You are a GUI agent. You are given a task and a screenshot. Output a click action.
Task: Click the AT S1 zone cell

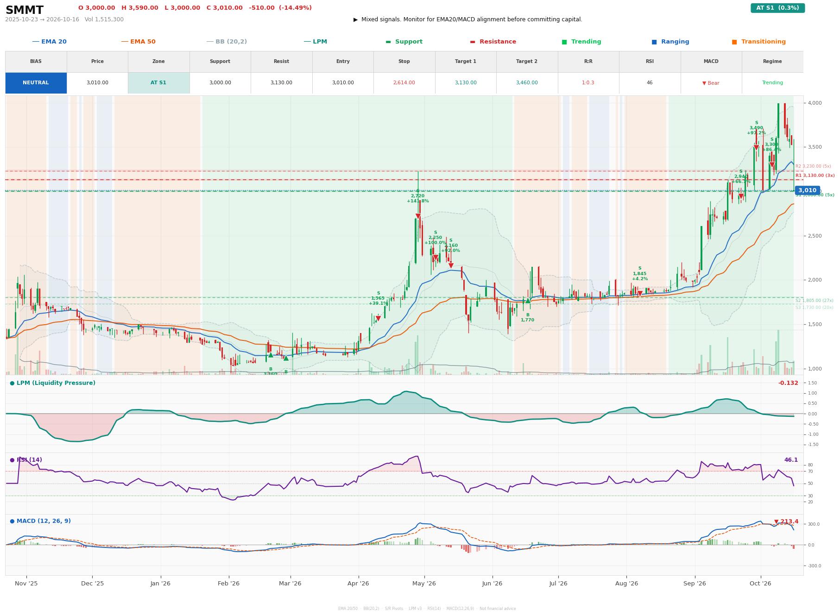(x=158, y=83)
